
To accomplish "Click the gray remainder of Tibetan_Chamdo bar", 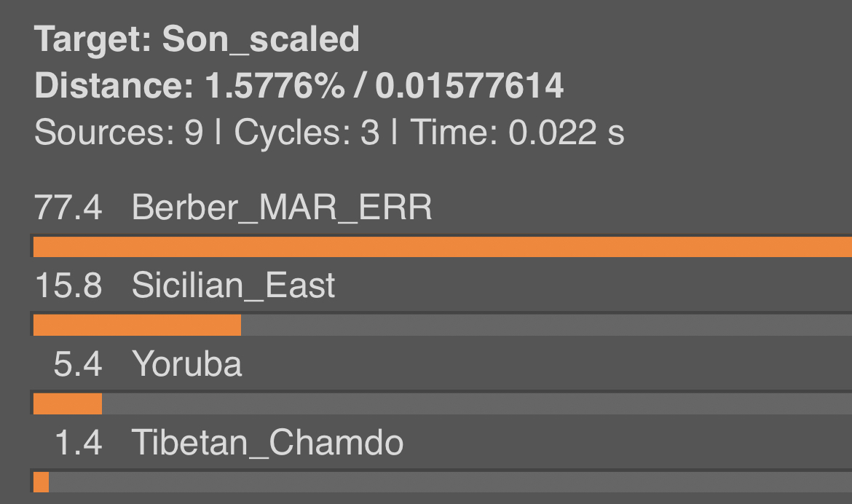I will click(x=451, y=482).
